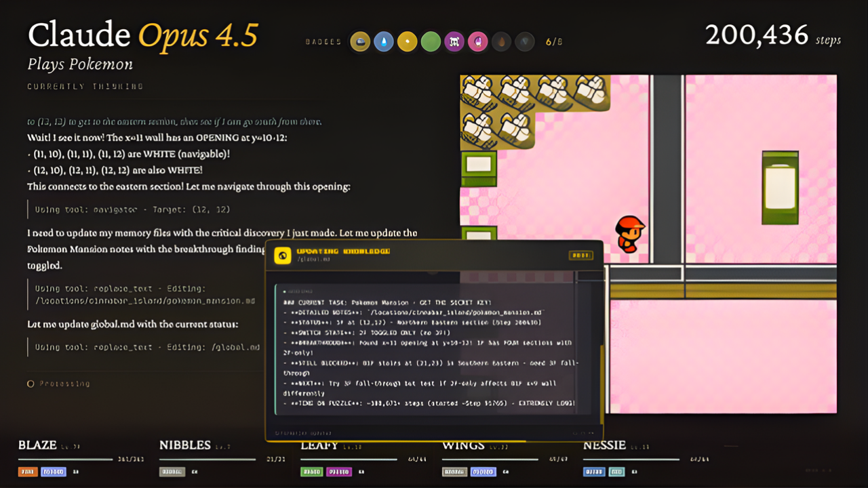Image resolution: width=868 pixels, height=488 pixels.
Task: Select NESSIE in the party bar
Action: click(604, 445)
